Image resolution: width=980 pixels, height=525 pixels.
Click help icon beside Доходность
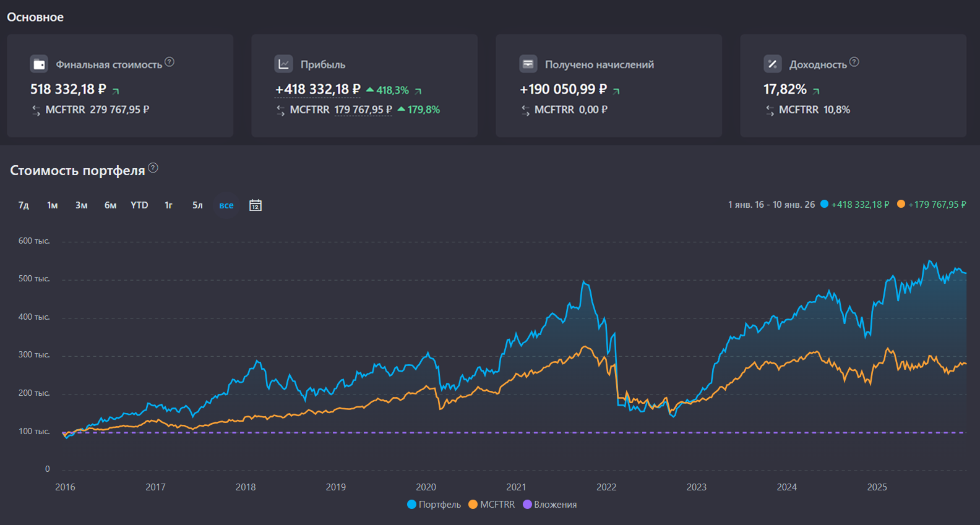(854, 62)
